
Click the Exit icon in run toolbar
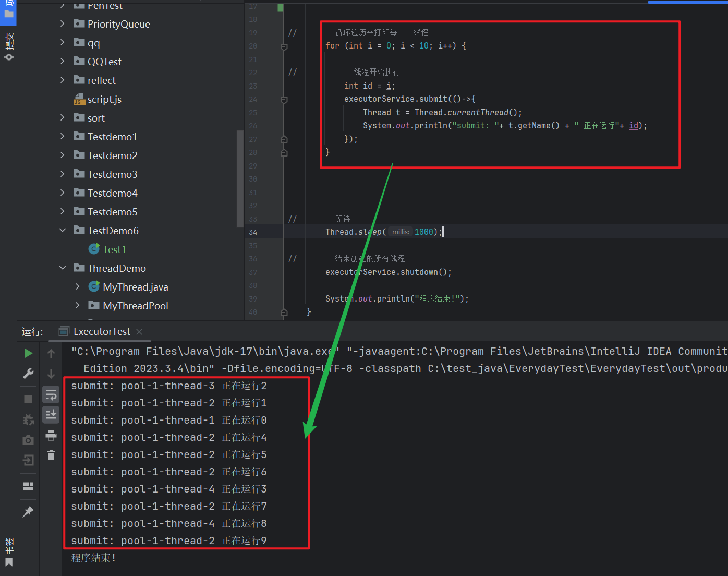(28, 460)
